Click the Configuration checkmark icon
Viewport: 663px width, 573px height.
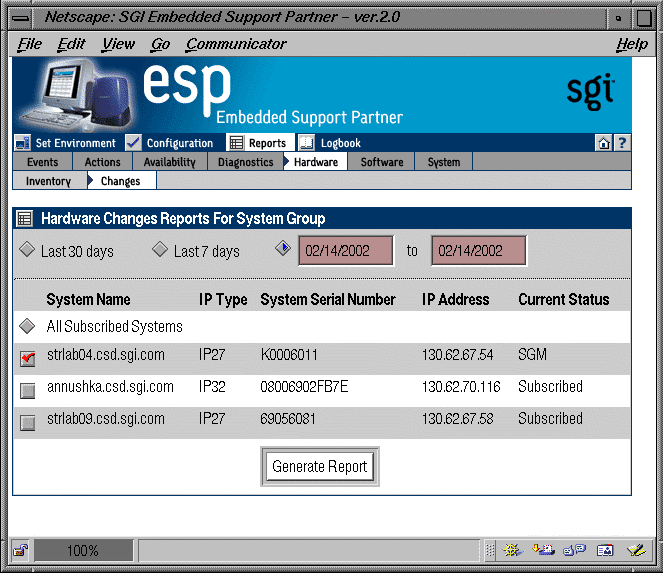tap(134, 143)
